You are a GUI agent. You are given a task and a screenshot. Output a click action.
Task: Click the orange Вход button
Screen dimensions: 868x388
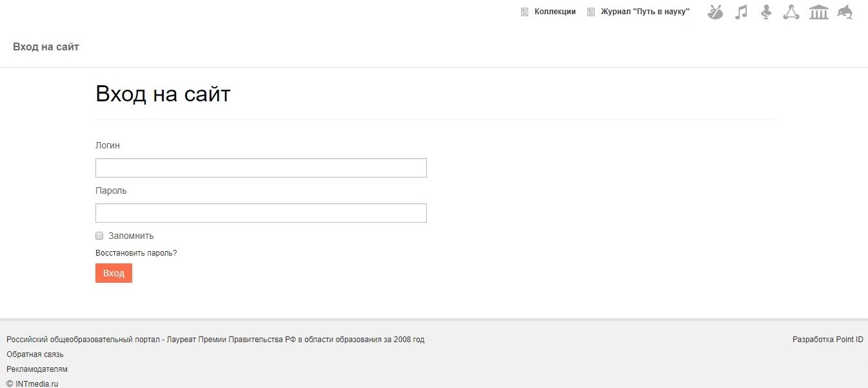tap(113, 273)
